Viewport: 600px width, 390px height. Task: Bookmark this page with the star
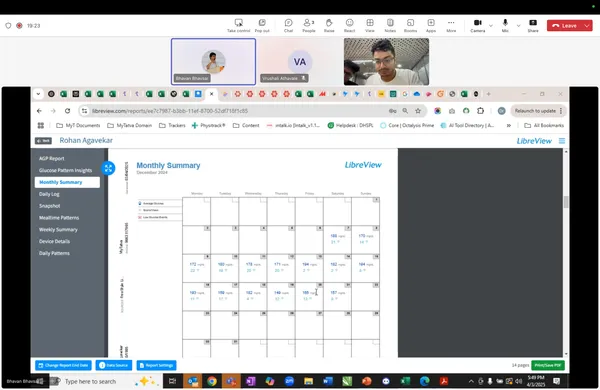pyautogui.click(x=418, y=111)
